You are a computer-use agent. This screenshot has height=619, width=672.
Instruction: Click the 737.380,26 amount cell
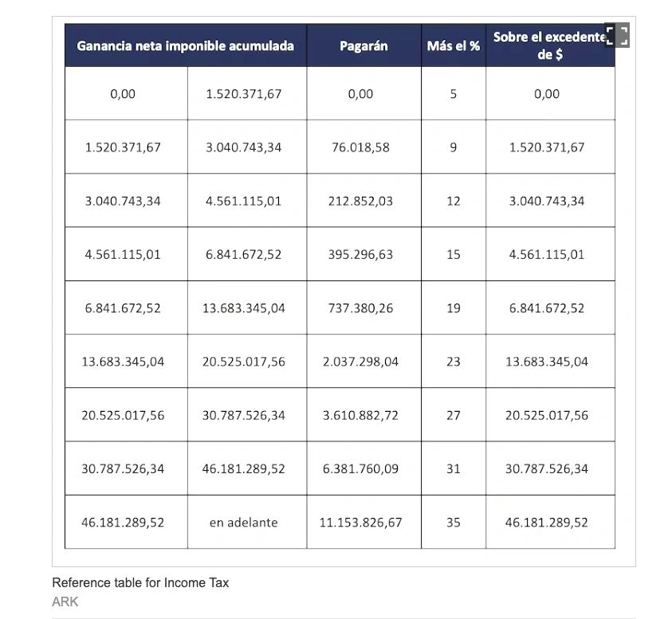click(360, 308)
